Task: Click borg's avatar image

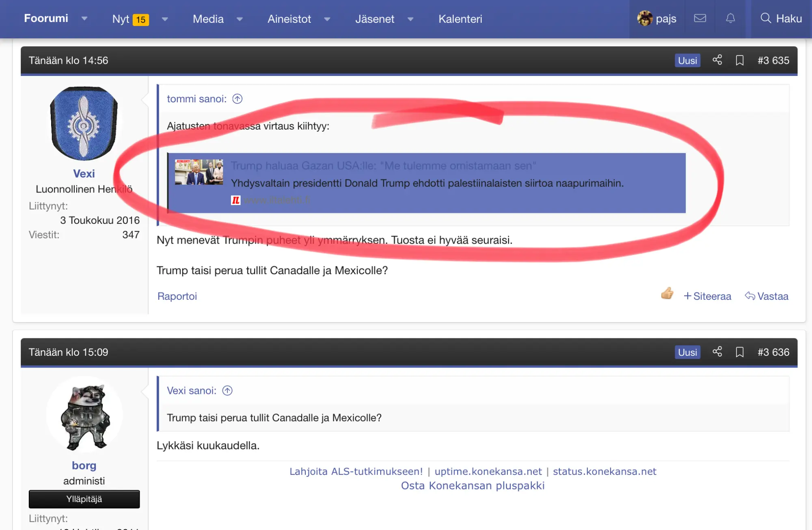Action: (84, 414)
